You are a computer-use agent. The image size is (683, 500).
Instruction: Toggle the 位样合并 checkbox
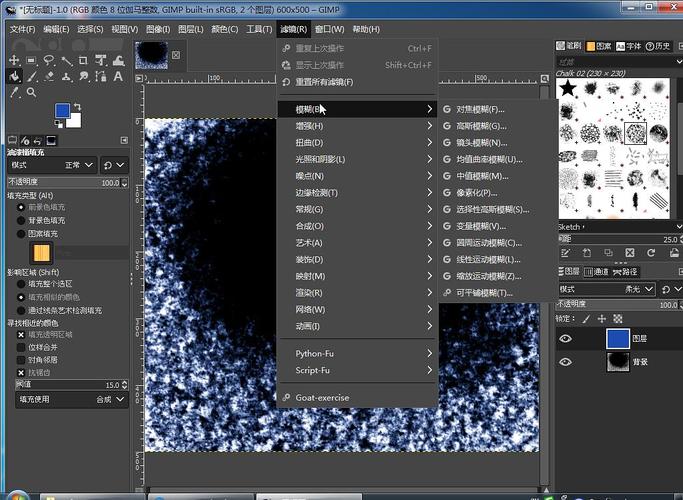point(21,346)
